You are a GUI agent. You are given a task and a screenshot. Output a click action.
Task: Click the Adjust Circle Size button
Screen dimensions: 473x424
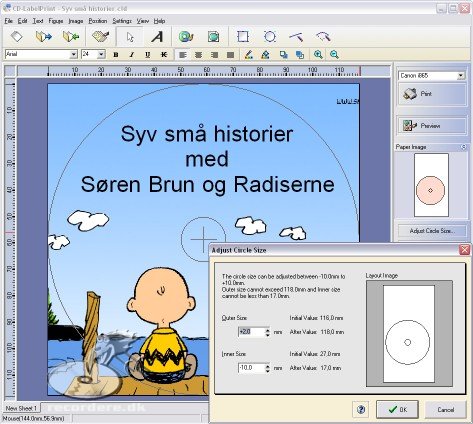[432, 231]
